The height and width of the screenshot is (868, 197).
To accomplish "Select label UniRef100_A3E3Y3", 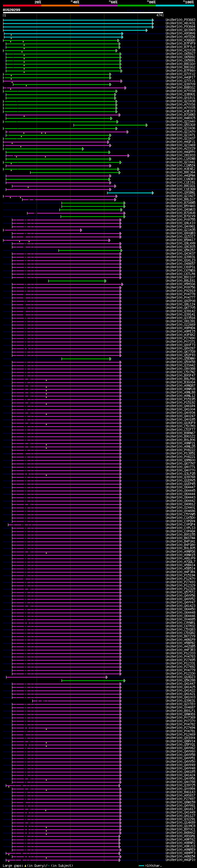I will pyautogui.click(x=180, y=111).
